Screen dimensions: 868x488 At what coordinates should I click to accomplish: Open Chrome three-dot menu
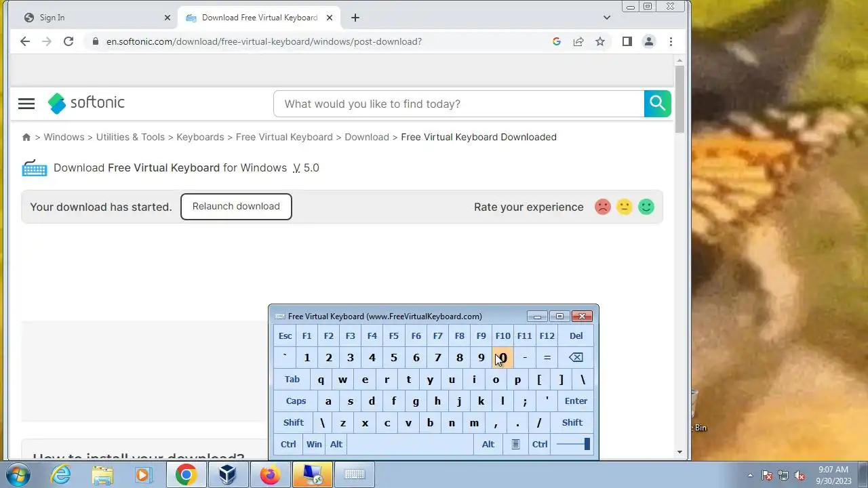tap(671, 41)
